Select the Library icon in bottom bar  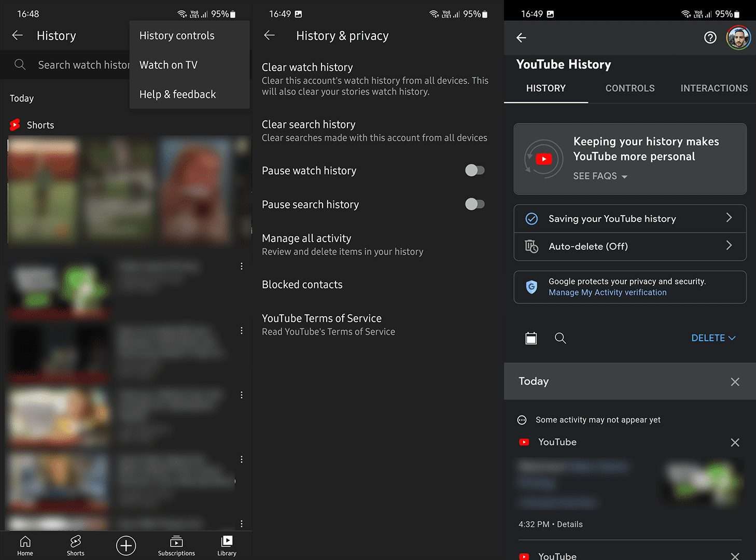point(227,545)
